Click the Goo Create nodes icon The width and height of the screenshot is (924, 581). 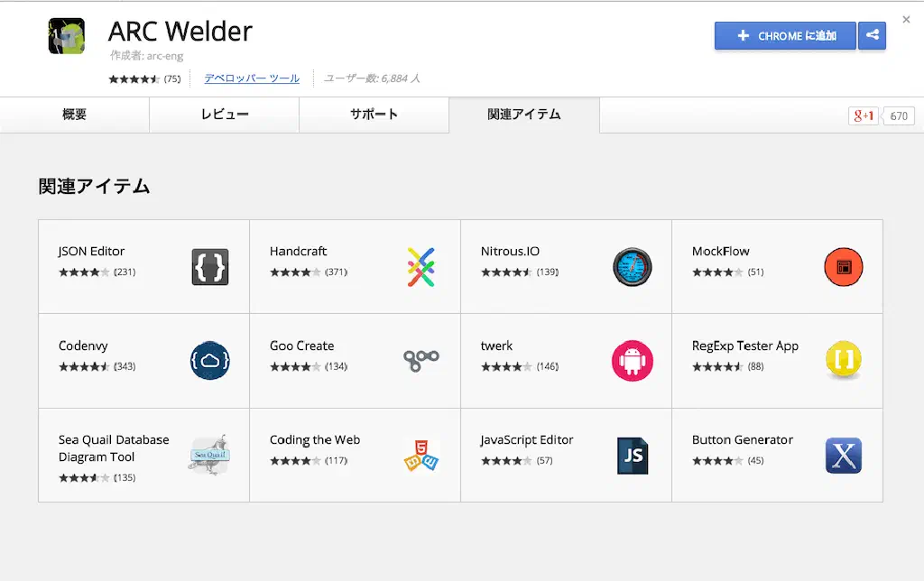coord(420,360)
